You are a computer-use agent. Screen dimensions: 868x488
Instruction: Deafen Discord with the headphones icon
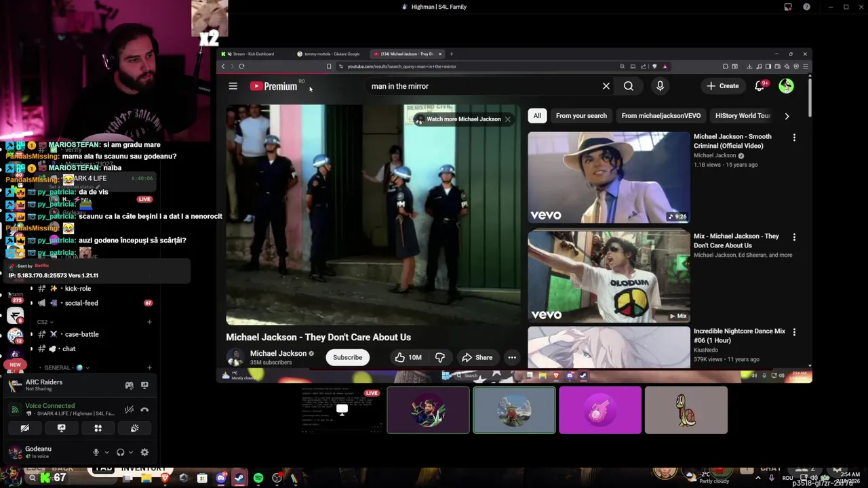click(120, 452)
